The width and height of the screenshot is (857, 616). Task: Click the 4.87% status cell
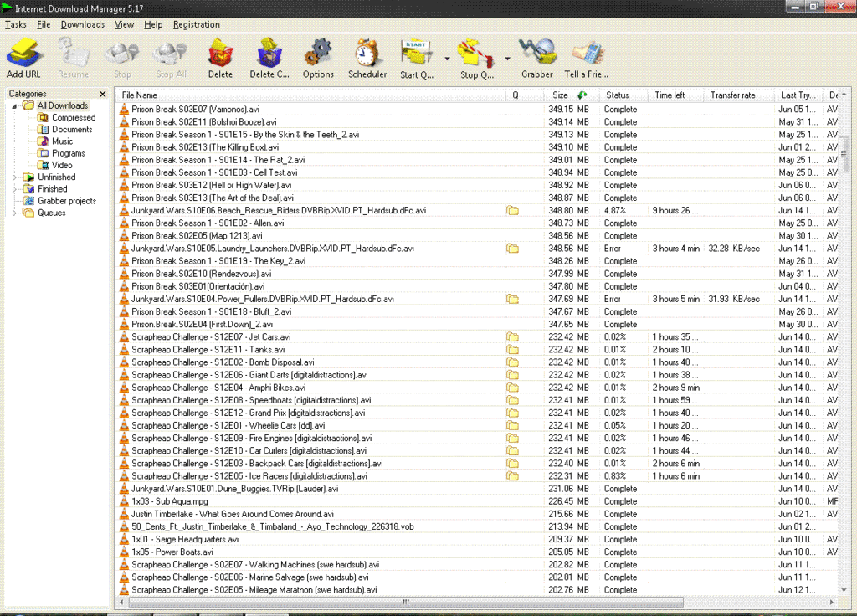615,210
